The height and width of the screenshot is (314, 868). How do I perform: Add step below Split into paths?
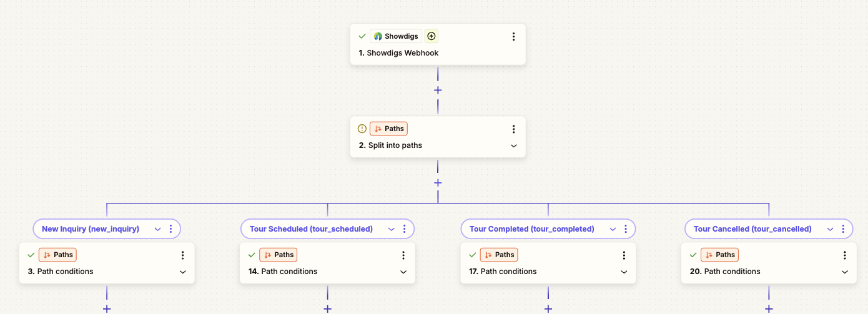click(x=438, y=183)
